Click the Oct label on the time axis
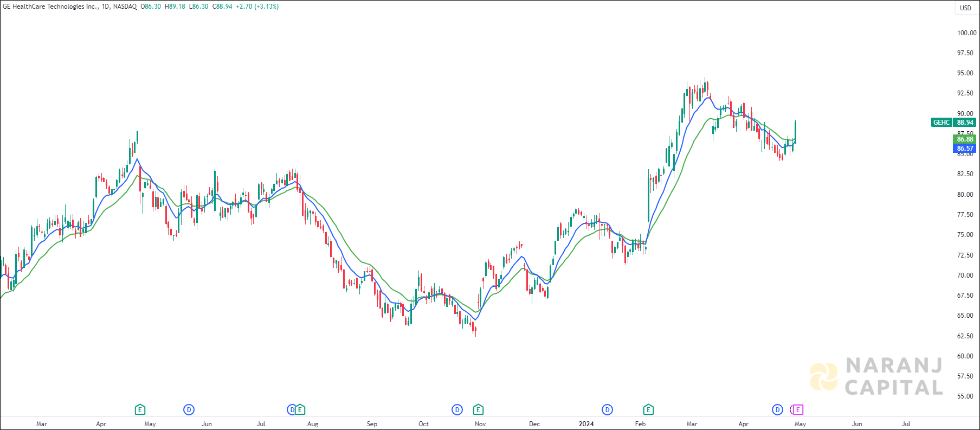This screenshot has width=980, height=430. 423,424
